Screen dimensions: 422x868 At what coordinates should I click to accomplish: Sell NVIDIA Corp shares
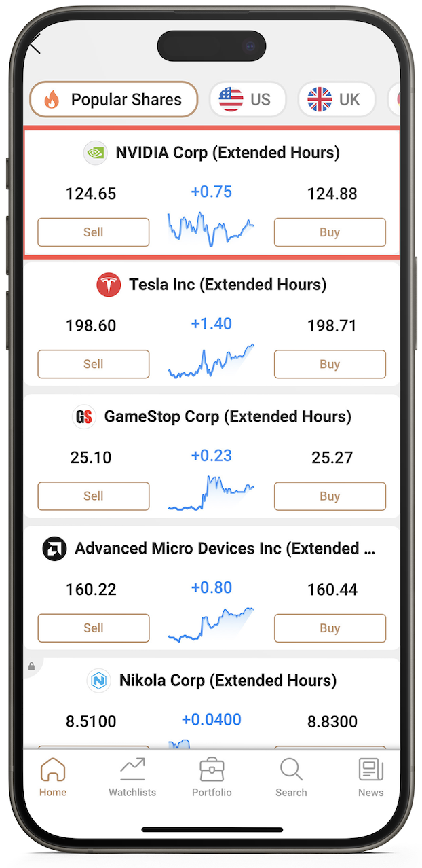(93, 232)
